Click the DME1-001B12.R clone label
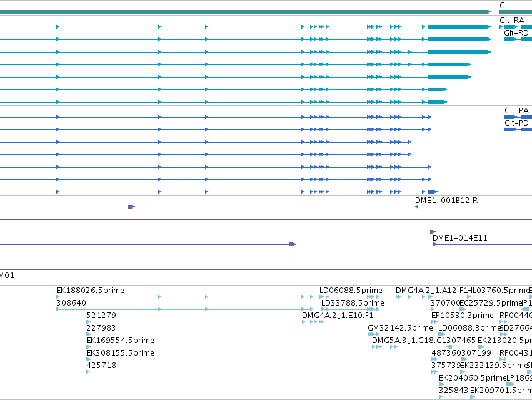 pyautogui.click(x=446, y=201)
